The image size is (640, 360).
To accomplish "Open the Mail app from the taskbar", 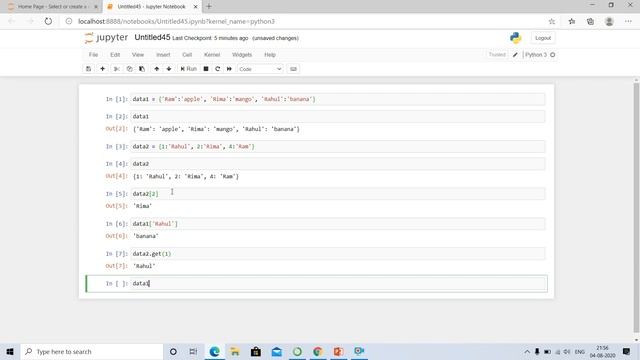I will (277, 351).
